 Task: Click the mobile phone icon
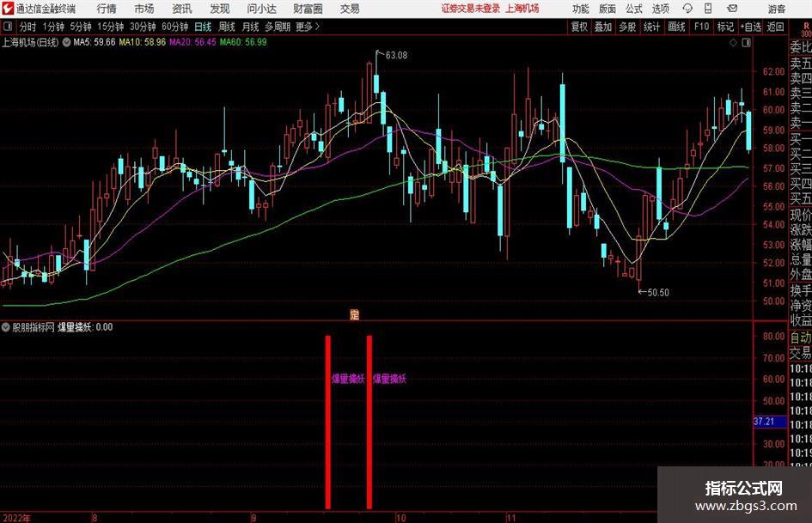(708, 9)
